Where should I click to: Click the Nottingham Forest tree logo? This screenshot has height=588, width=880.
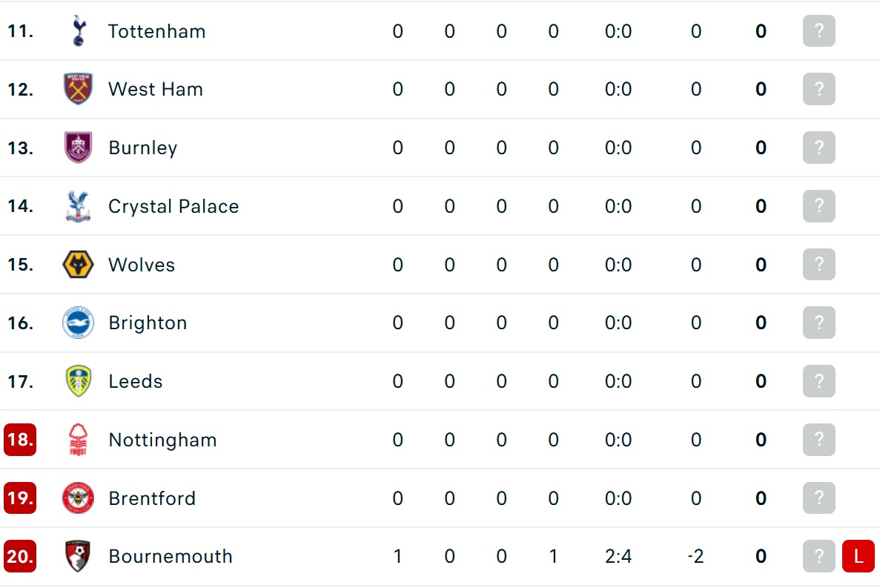tap(78, 439)
